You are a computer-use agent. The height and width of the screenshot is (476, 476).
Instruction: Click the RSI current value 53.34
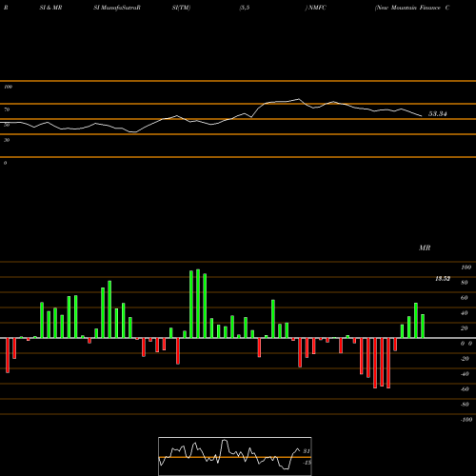pyautogui.click(x=438, y=114)
